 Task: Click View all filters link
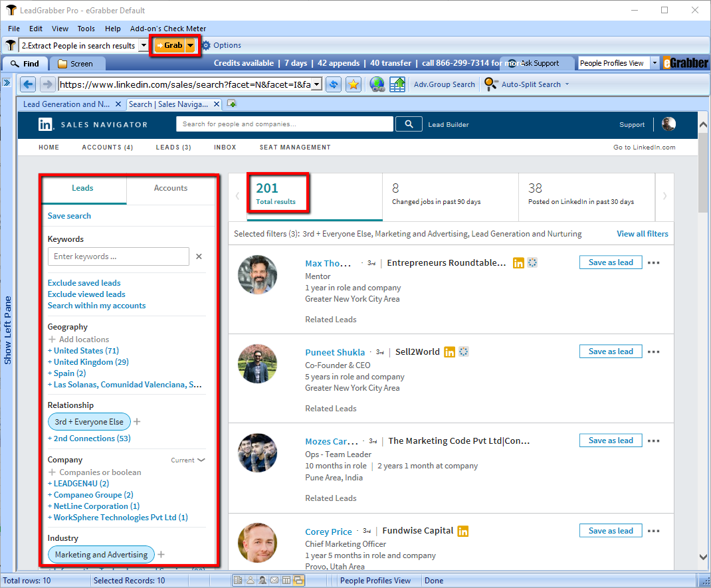pos(642,234)
